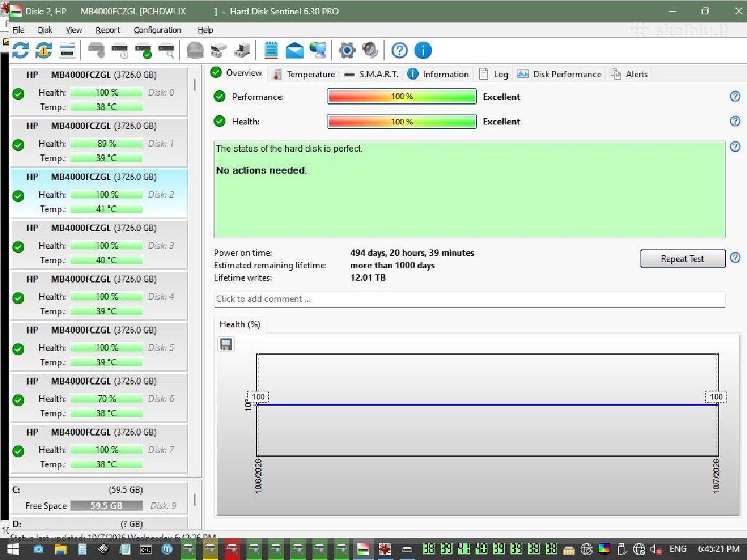Open the Configuration menu
This screenshot has height=560, width=747.
(157, 30)
